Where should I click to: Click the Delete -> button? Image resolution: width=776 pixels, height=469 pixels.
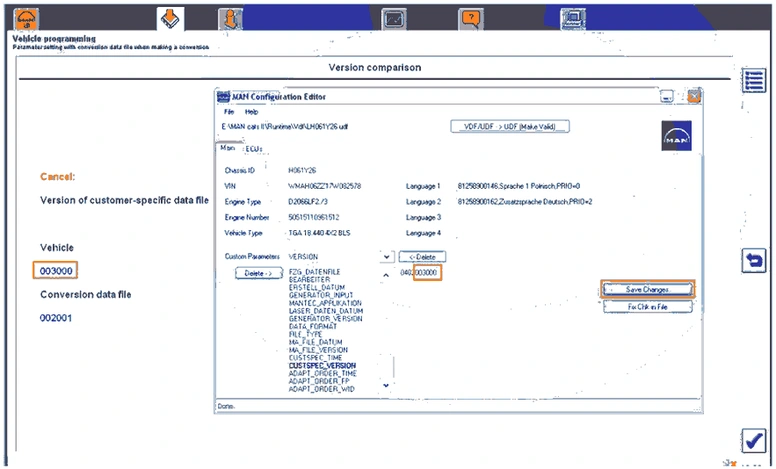(258, 273)
